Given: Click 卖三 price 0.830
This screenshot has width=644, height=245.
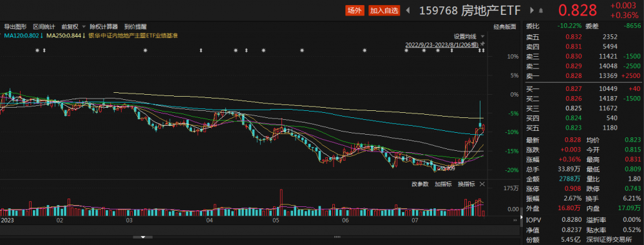Looking at the screenshot, I should [x=573, y=56].
